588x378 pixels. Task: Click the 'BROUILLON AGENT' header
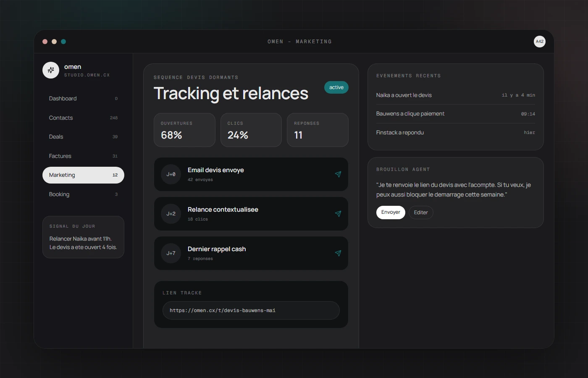click(403, 170)
